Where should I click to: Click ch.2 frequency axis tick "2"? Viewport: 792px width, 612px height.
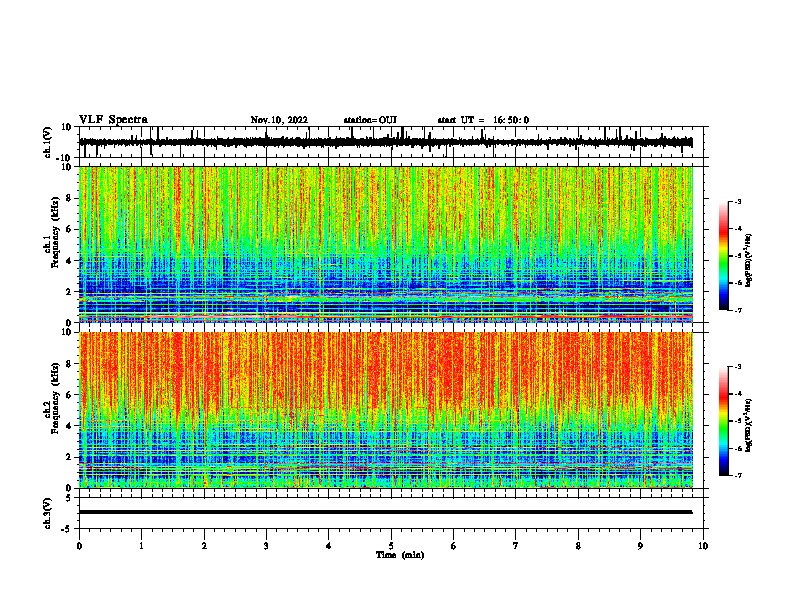tap(69, 457)
